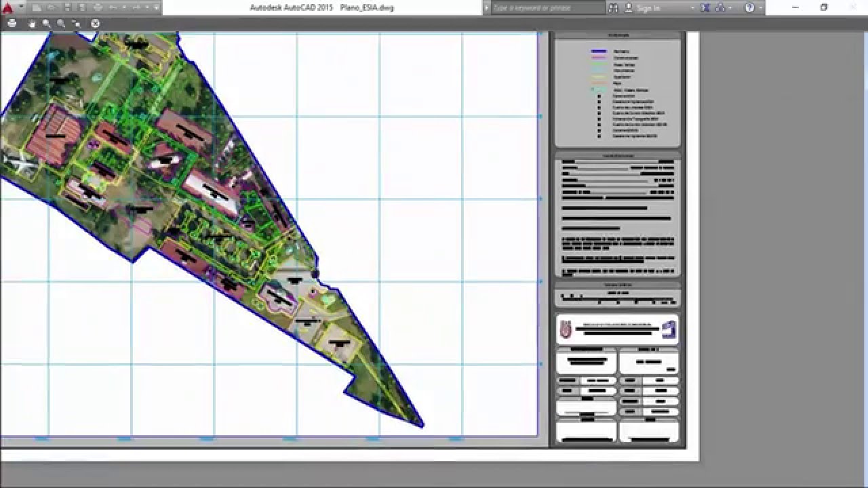Click the Open file icon in Quick Access

tap(51, 7)
